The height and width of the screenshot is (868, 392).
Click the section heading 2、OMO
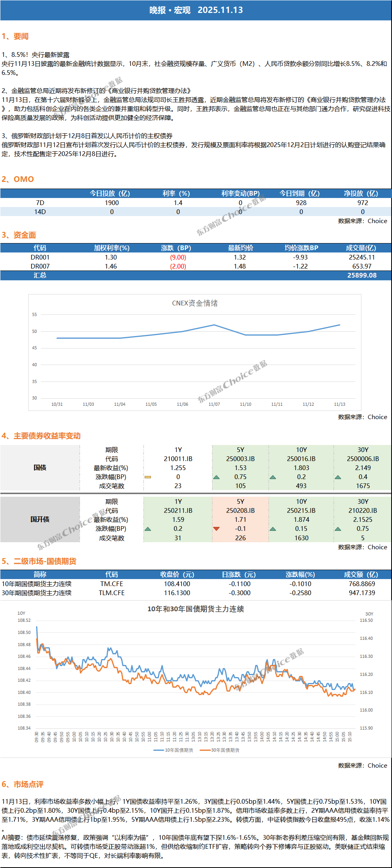pos(18,179)
